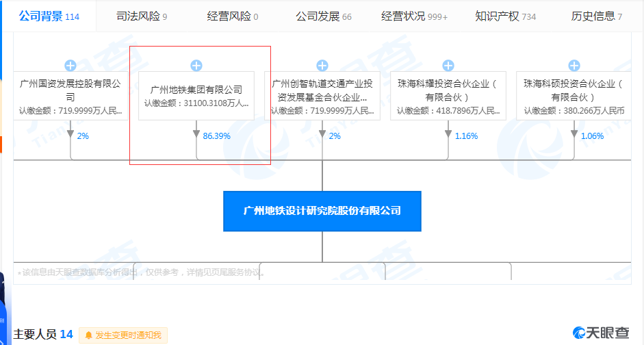Expand plus icon above 广州国资发展控股有限公司
Viewport: 644px width, 345px height.
70,65
